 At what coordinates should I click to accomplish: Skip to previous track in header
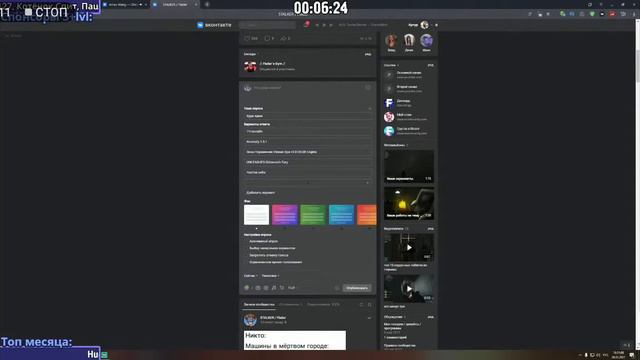coord(318,25)
